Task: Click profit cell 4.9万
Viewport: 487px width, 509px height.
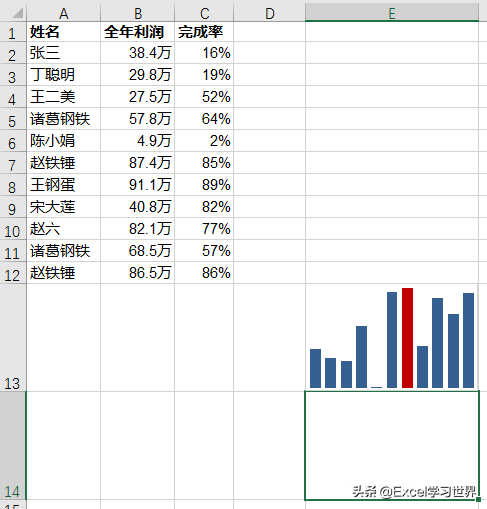Action: click(x=137, y=141)
